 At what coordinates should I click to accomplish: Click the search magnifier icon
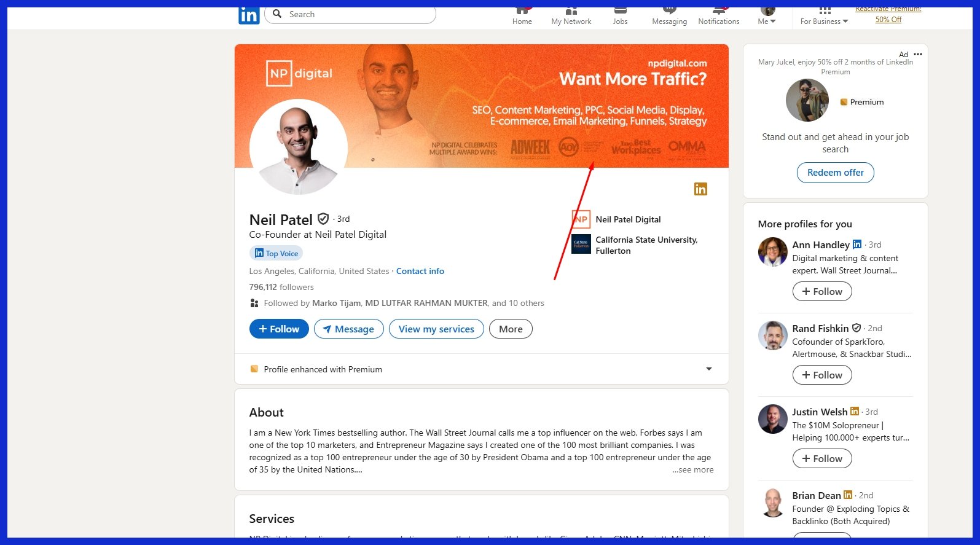point(277,14)
